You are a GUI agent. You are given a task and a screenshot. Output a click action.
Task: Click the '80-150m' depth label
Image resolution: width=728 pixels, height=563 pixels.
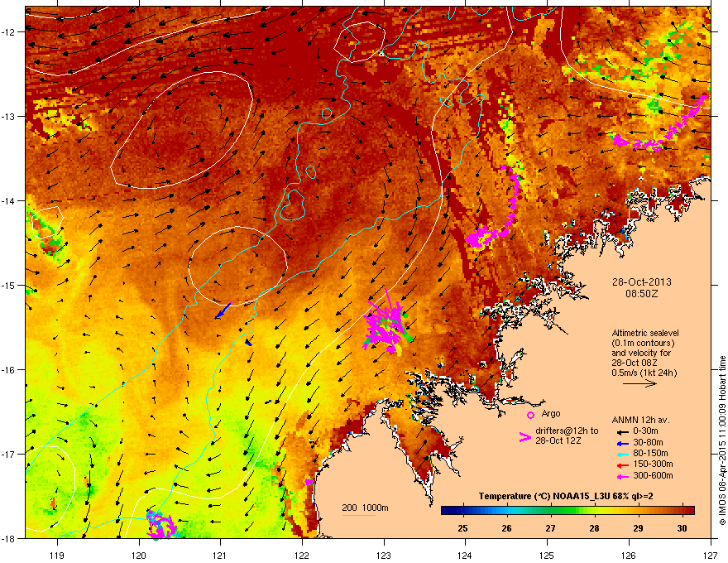[x=650, y=454]
